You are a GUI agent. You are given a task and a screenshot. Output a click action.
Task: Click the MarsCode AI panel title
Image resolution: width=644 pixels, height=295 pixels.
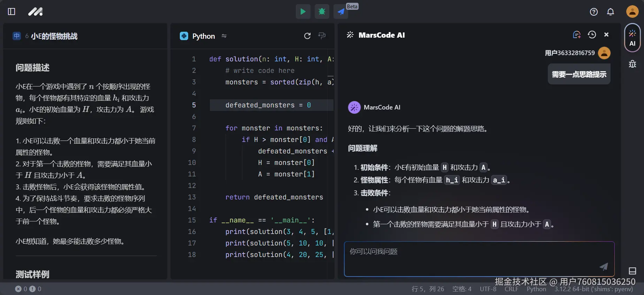click(382, 35)
